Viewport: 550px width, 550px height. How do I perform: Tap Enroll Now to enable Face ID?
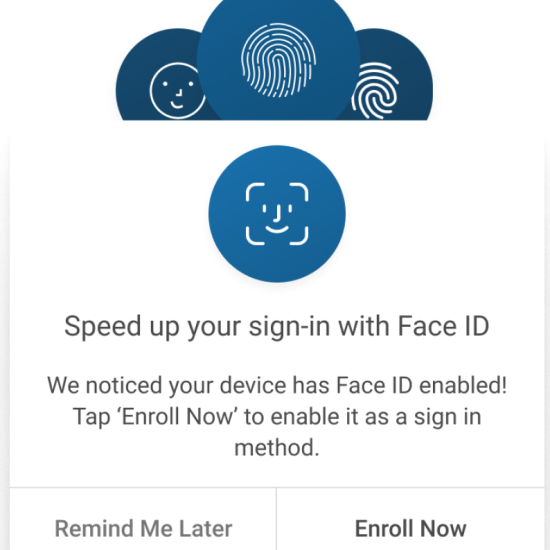point(410,528)
